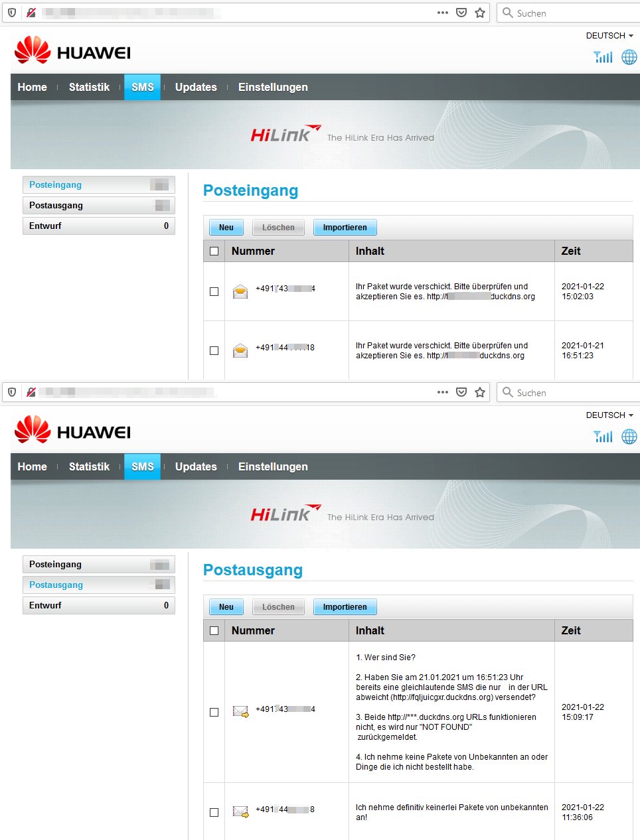Open the page actions ellipsis menu above Posteingang
The image size is (640, 840).
click(x=443, y=13)
